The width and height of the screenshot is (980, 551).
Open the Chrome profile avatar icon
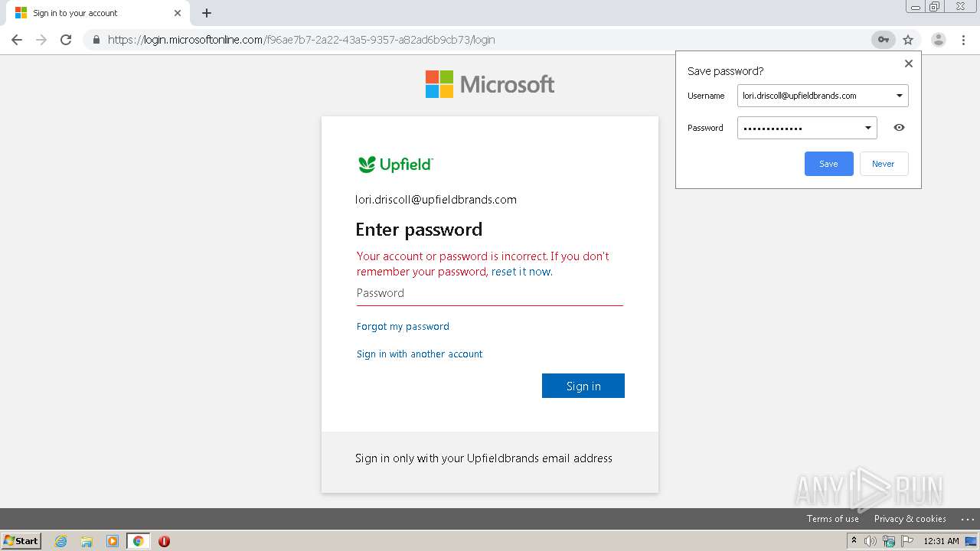tap(939, 40)
